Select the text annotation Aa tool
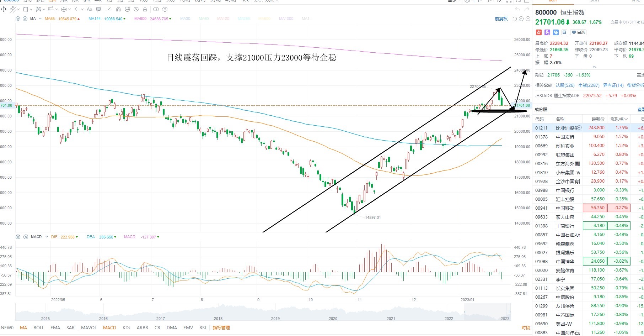The width and height of the screenshot is (644, 336). point(90,9)
